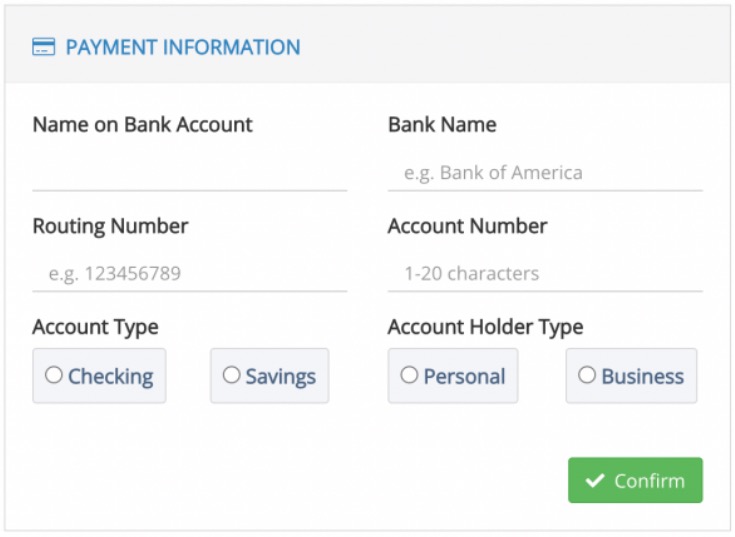Image resolution: width=735 pixels, height=537 pixels.
Task: Select the Checking account type radio
Action: (x=53, y=375)
